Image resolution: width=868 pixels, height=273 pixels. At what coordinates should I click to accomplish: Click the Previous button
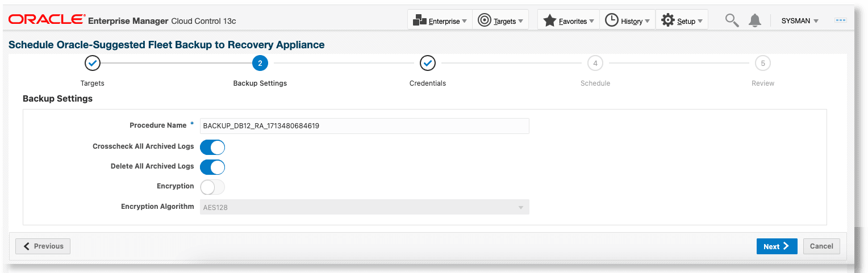click(43, 246)
